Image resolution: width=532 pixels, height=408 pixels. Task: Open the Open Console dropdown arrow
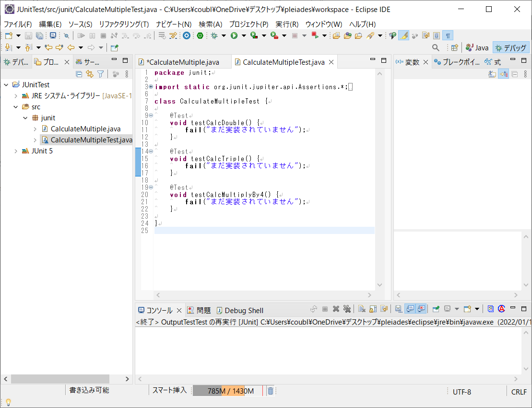(477, 309)
